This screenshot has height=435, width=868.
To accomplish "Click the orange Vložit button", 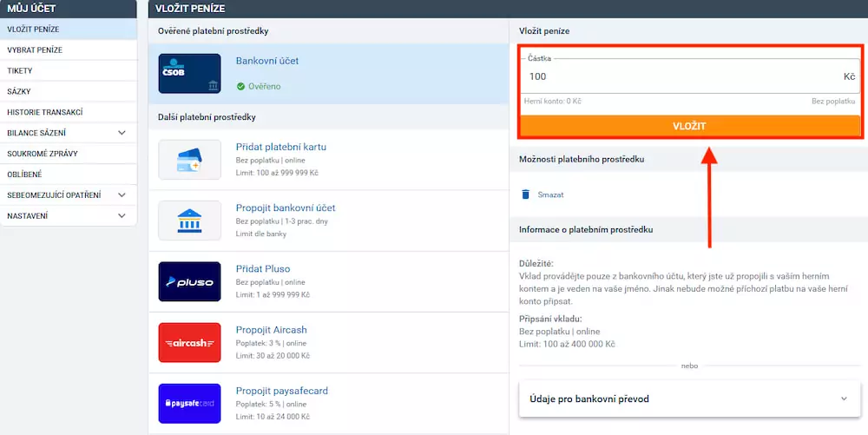I will (x=690, y=126).
